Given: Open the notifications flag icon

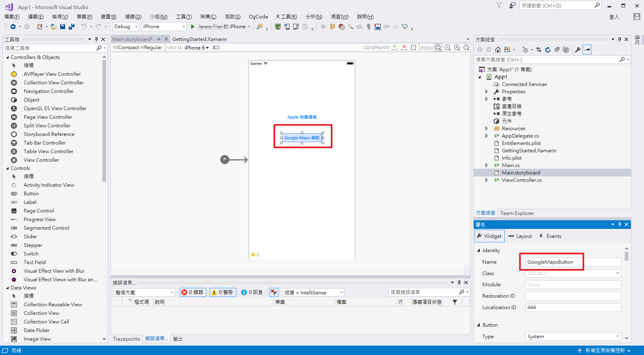Looking at the screenshot, I should point(499,5).
